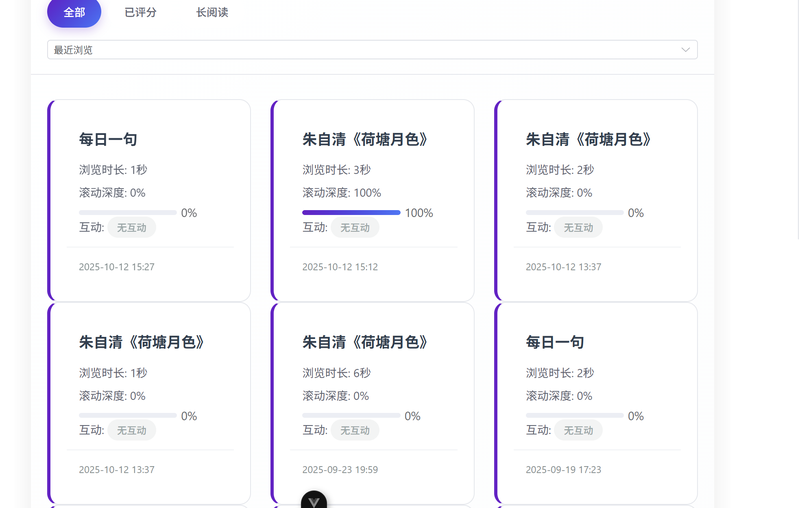This screenshot has height=508, width=800.
Task: Click 无互动 tag on the 2025-09-23 card
Action: point(355,431)
